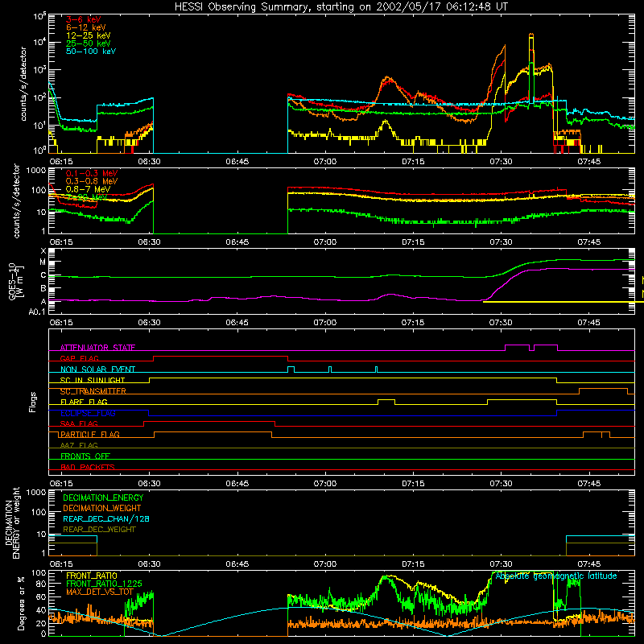The image size is (644, 644).
Task: Select the SAA_FLAG label
Action: [x=79, y=424]
